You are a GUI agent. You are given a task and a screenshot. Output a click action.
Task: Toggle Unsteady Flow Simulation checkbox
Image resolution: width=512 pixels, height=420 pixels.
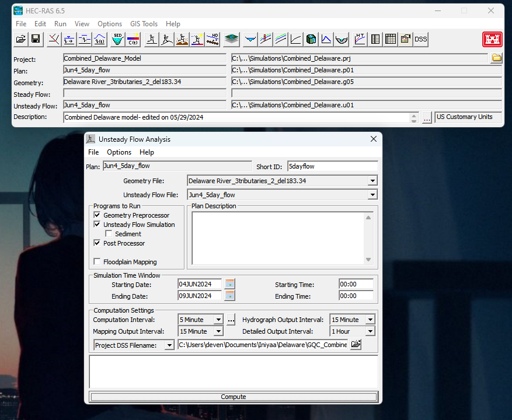97,224
